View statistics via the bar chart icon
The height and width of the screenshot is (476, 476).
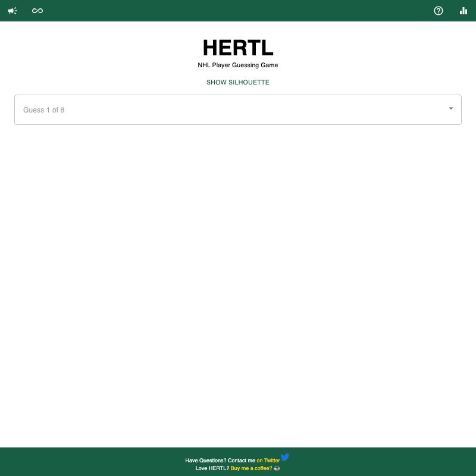tap(464, 11)
